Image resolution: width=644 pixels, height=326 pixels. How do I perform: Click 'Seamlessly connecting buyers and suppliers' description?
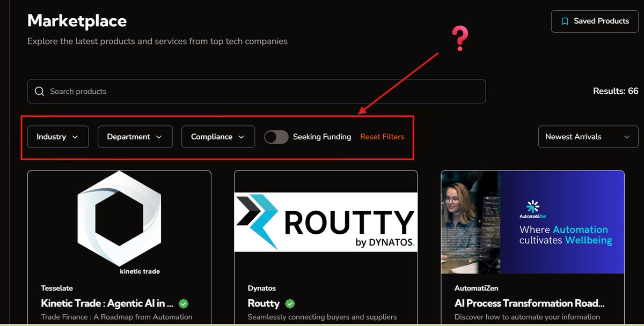pos(323,317)
